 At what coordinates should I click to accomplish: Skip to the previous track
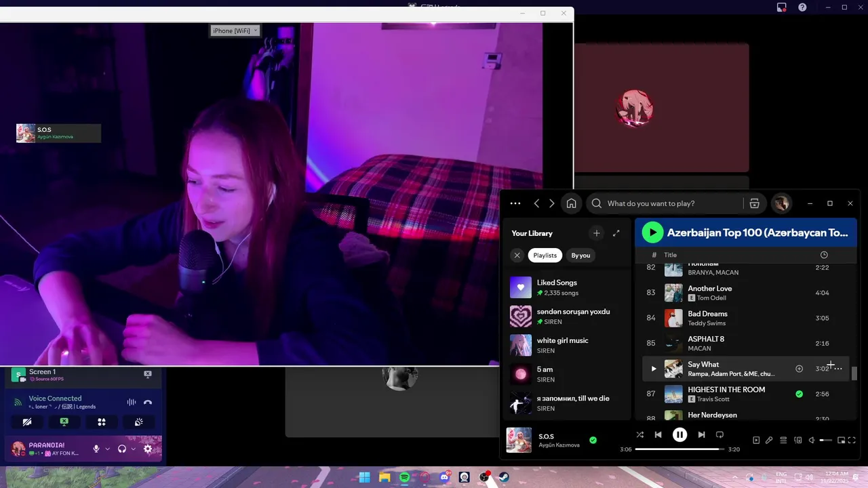click(x=658, y=434)
